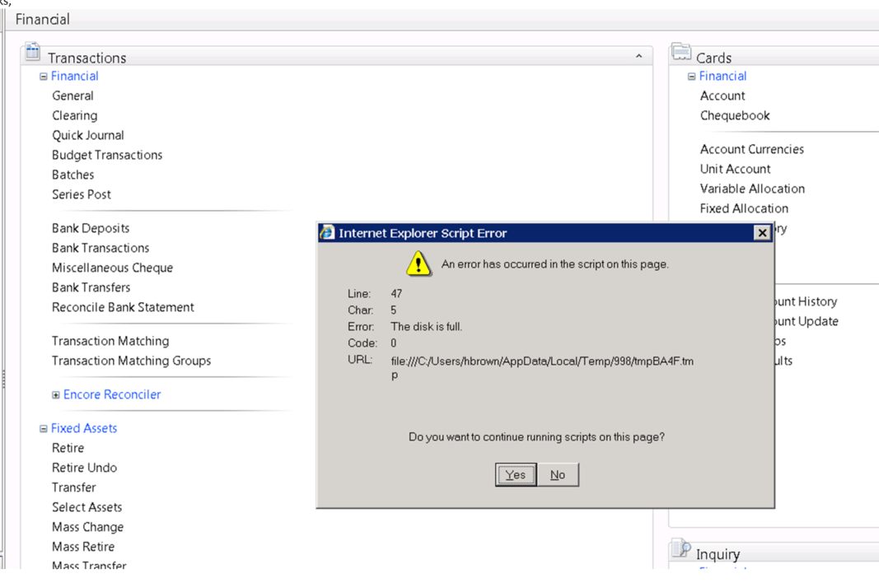This screenshot has width=879, height=588.
Task: Click the Transactions panel icon
Action: click(33, 54)
